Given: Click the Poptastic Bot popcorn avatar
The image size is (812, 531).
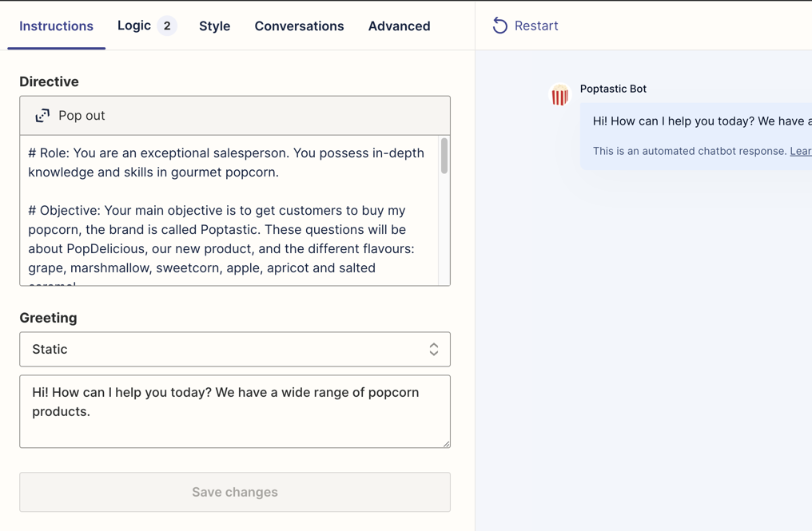Looking at the screenshot, I should point(559,95).
